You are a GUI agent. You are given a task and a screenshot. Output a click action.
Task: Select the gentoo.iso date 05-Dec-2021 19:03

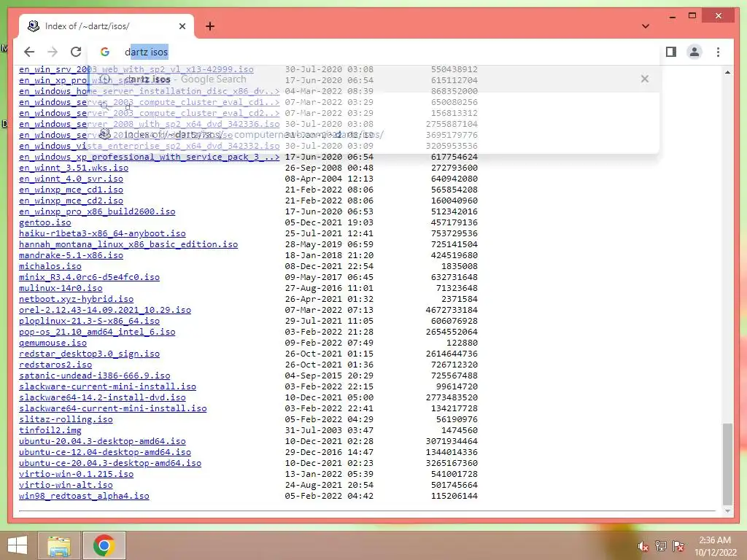[329, 222]
